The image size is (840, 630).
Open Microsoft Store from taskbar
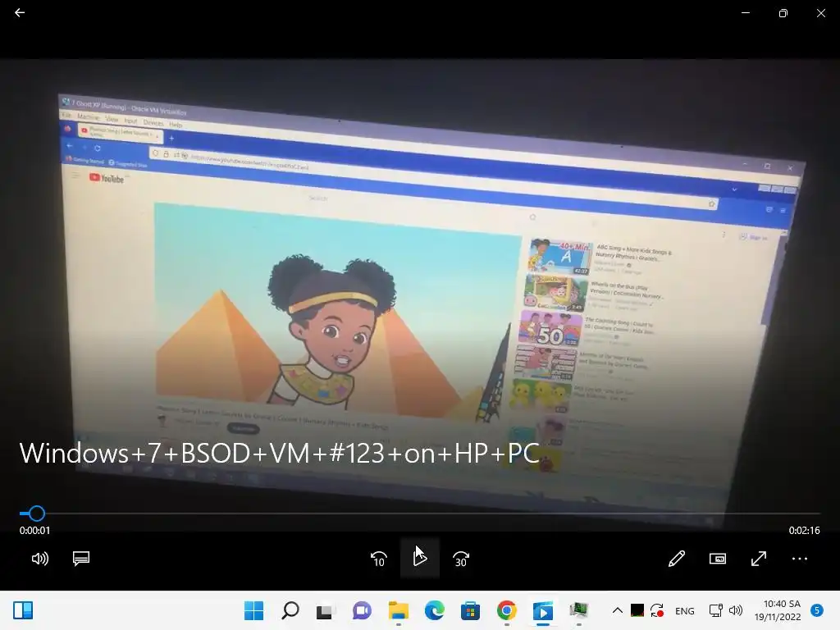click(x=470, y=610)
